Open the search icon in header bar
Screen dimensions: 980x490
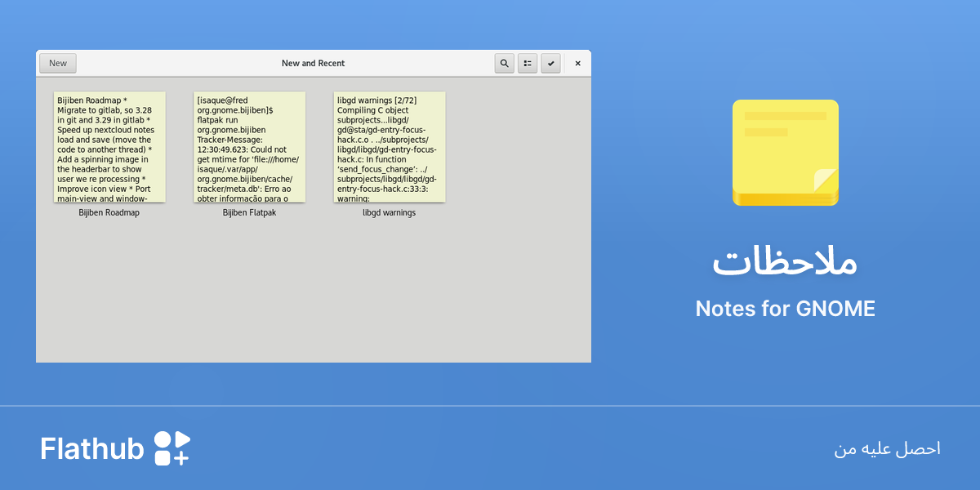point(504,64)
